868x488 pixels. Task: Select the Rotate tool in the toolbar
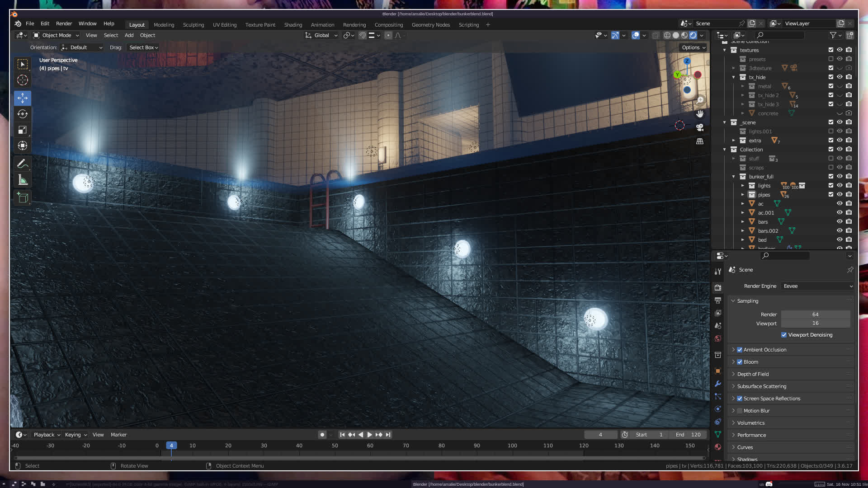pyautogui.click(x=23, y=114)
